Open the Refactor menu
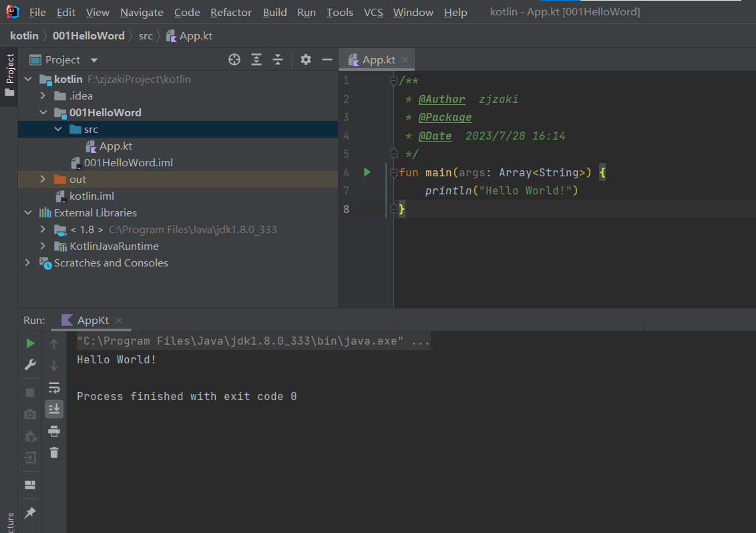 231,12
